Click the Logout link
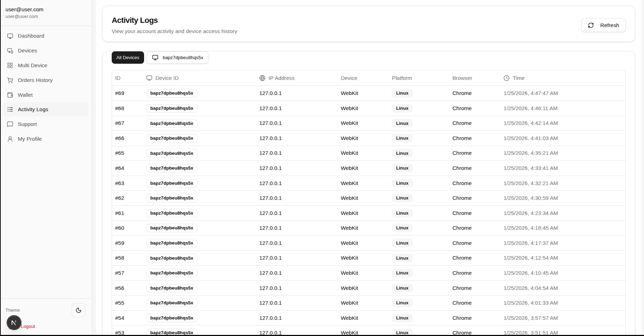 pyautogui.click(x=28, y=326)
